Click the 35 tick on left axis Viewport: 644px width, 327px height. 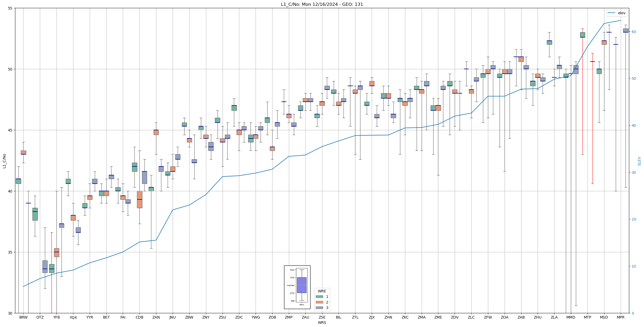pos(10,252)
